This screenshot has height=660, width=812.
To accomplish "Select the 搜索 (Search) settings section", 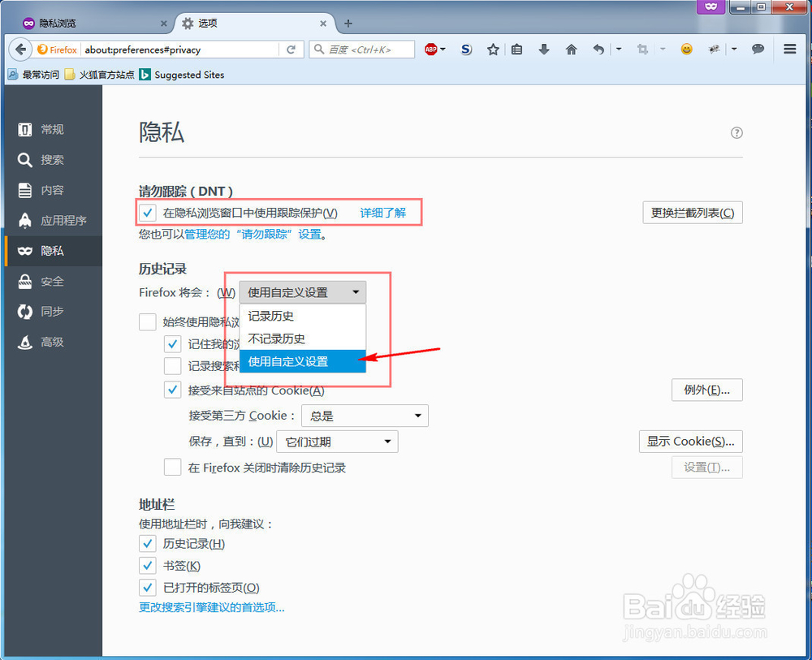I will coord(50,159).
